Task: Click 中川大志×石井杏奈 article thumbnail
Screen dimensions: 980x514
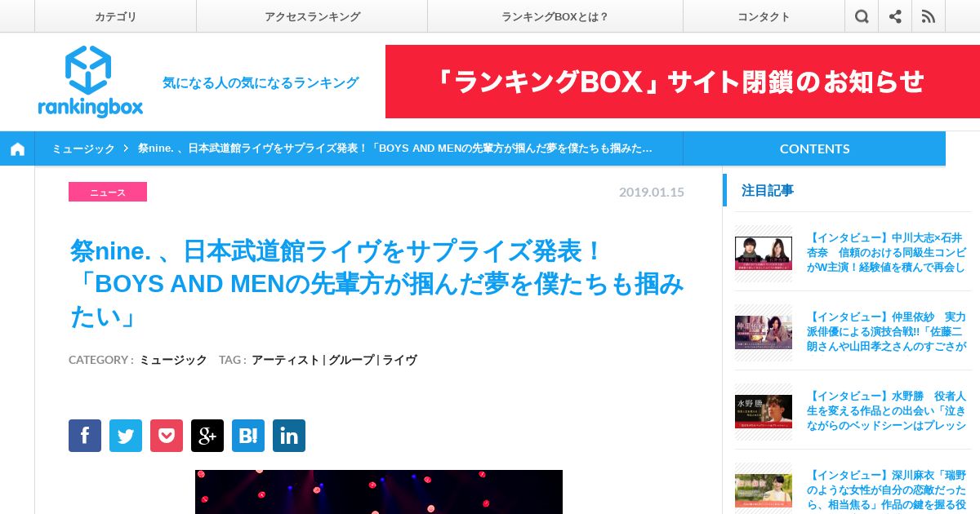Action: (764, 253)
